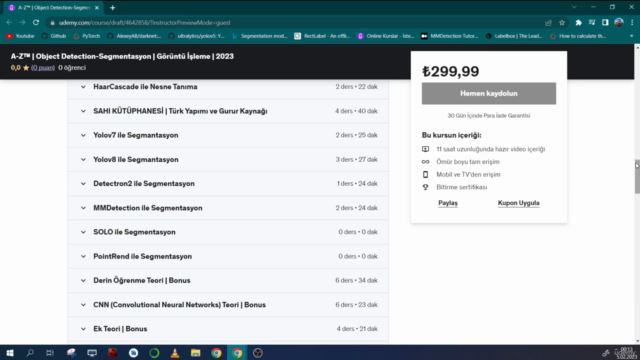
Task: Click the site lock icon in address bar
Action: [52, 23]
